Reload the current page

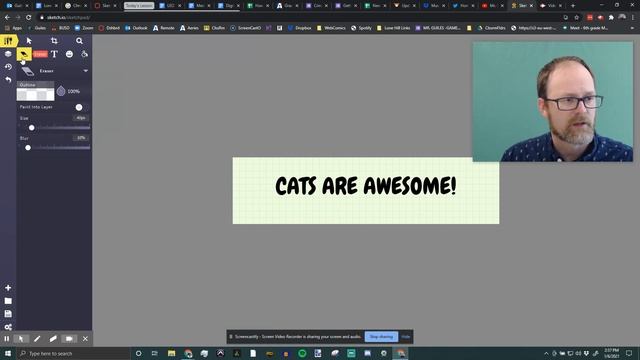[x=29, y=18]
